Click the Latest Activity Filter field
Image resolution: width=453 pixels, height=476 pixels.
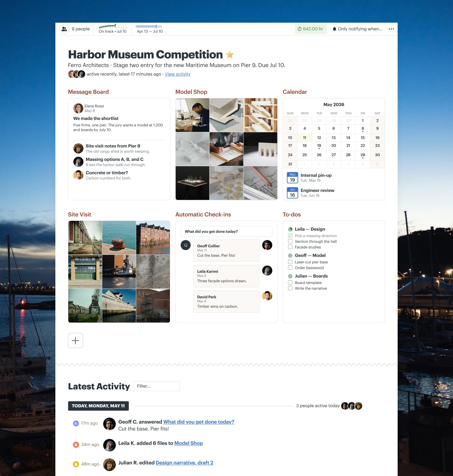tap(156, 386)
